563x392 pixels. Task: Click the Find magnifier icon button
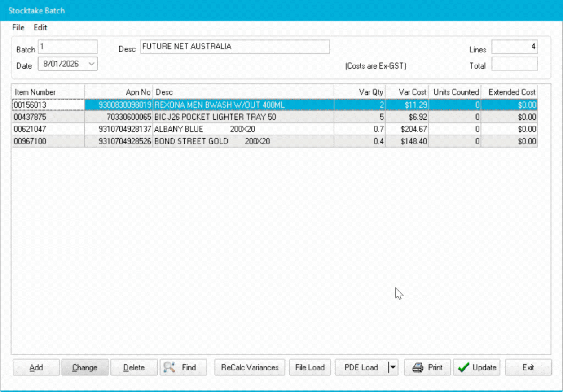183,367
